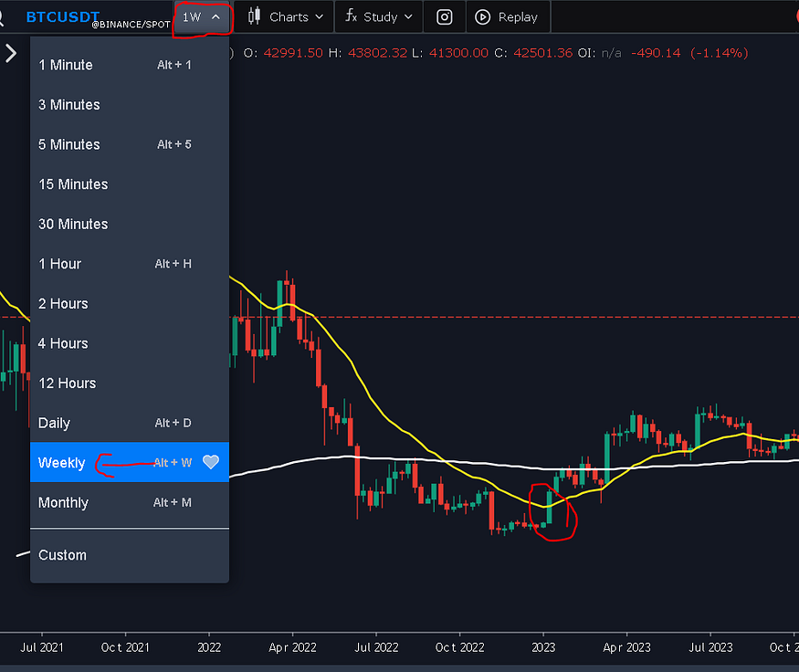The image size is (799, 672).
Task: Click the close price 42501.36 value
Action: pyautogui.click(x=543, y=53)
